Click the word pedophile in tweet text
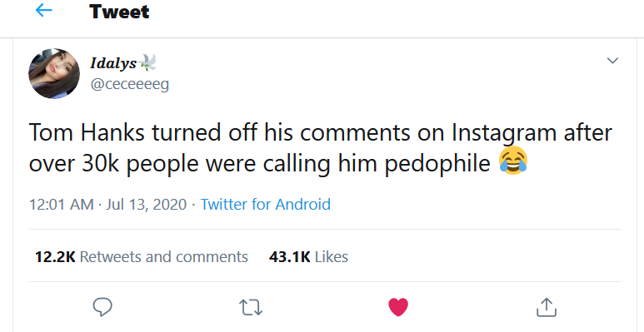This screenshot has width=644, height=332. pyautogui.click(x=437, y=164)
